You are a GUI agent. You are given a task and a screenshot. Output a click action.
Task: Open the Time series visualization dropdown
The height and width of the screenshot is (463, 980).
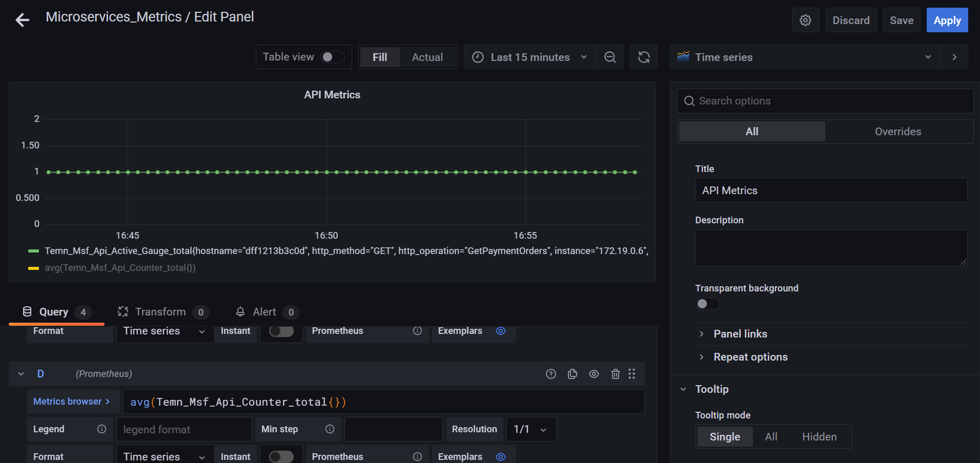click(805, 57)
